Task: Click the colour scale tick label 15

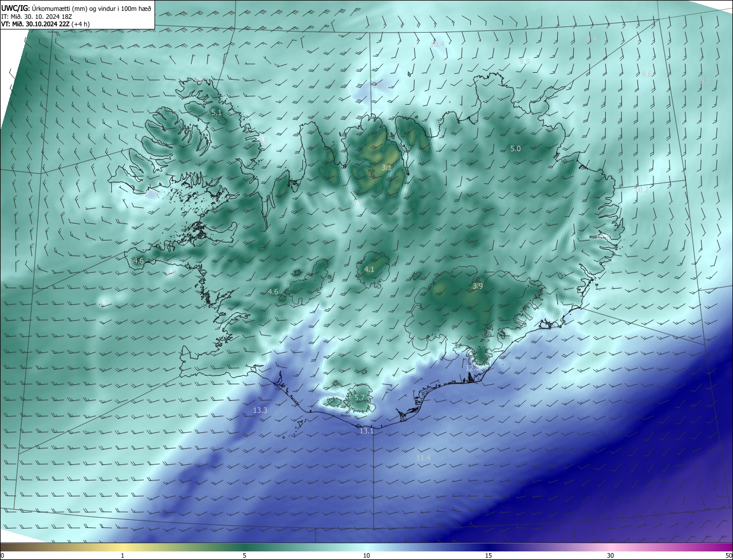Action: coord(488,555)
